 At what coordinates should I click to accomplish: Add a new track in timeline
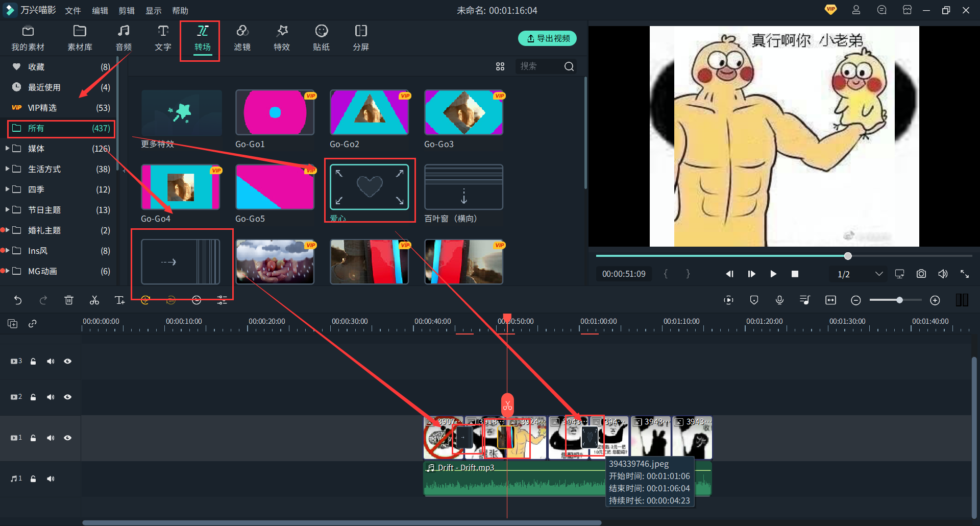(x=12, y=323)
